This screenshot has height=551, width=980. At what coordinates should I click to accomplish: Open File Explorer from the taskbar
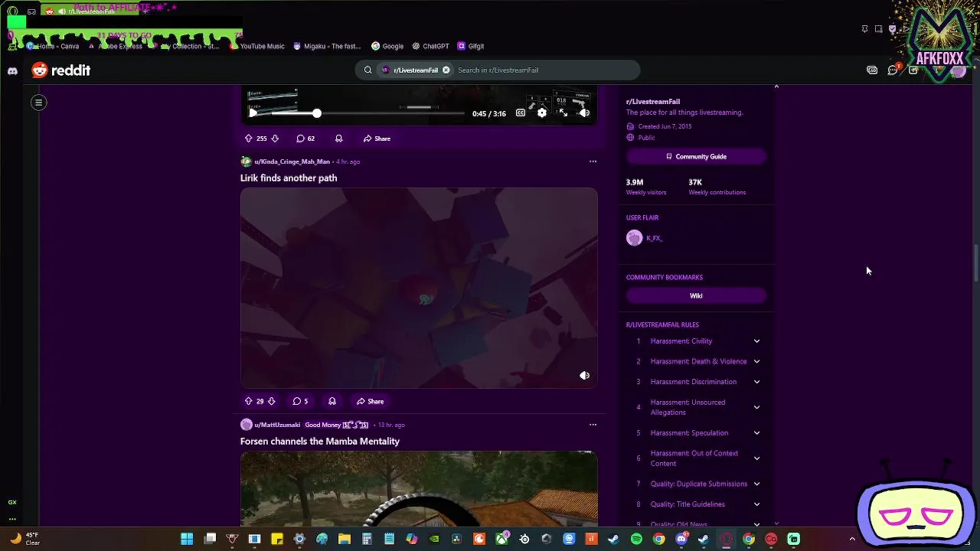345,539
